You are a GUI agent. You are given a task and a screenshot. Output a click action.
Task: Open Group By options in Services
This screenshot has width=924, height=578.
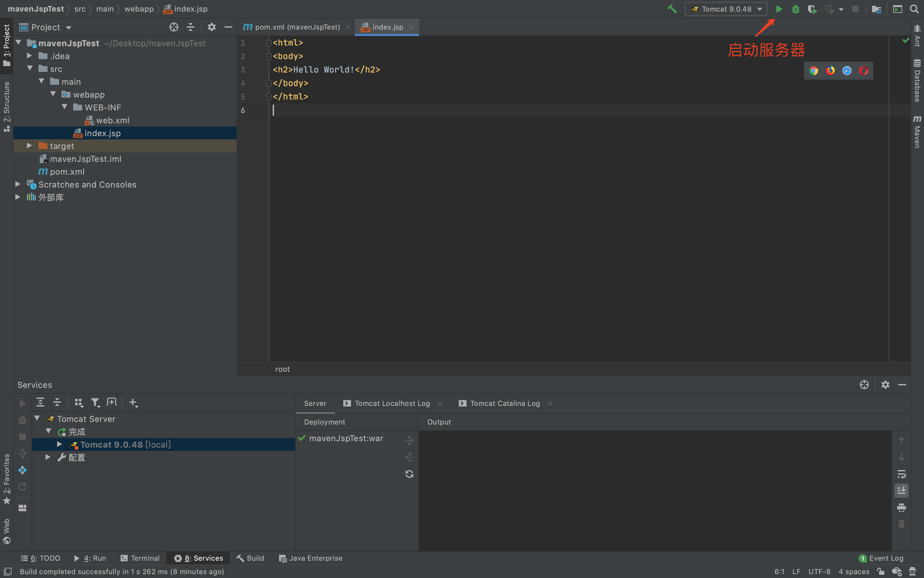[79, 402]
